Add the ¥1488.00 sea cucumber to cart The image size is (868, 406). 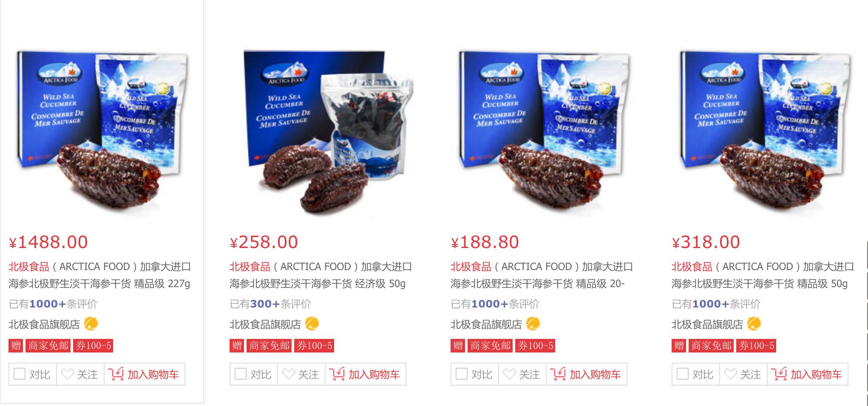click(x=144, y=374)
